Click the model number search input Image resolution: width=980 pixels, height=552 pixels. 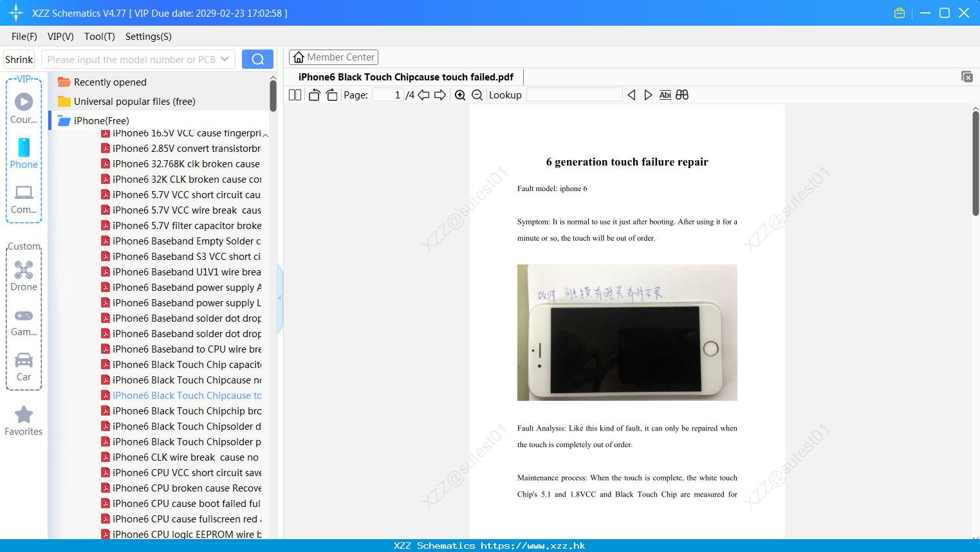131,59
